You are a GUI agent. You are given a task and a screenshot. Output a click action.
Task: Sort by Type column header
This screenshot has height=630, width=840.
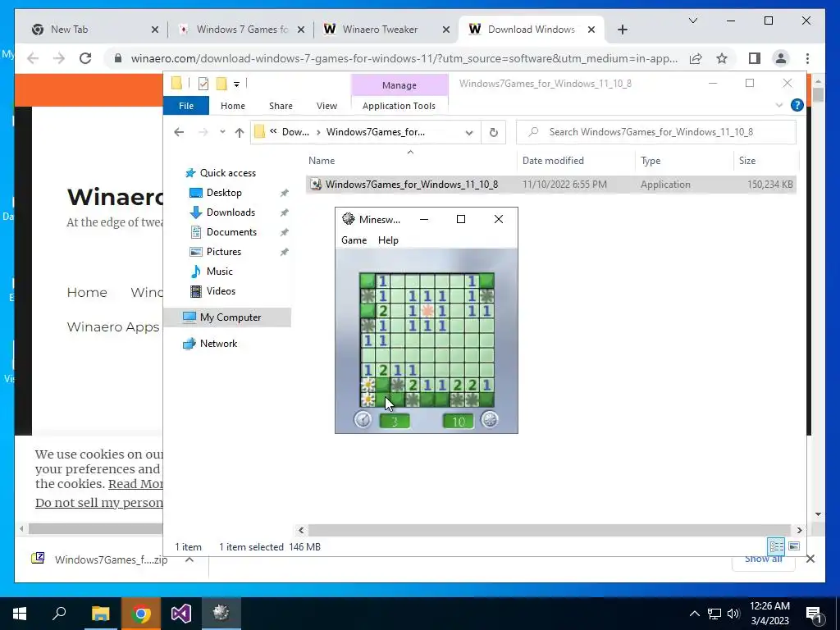click(x=651, y=161)
